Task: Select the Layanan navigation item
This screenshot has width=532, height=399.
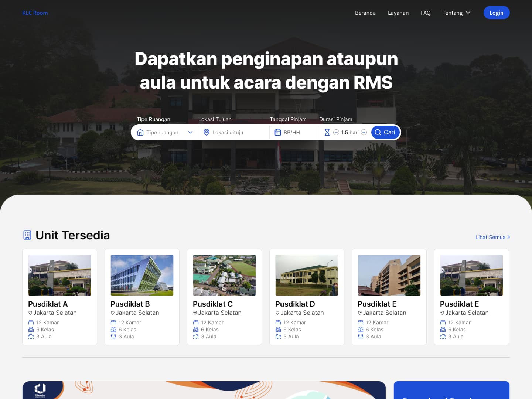Action: (x=398, y=13)
